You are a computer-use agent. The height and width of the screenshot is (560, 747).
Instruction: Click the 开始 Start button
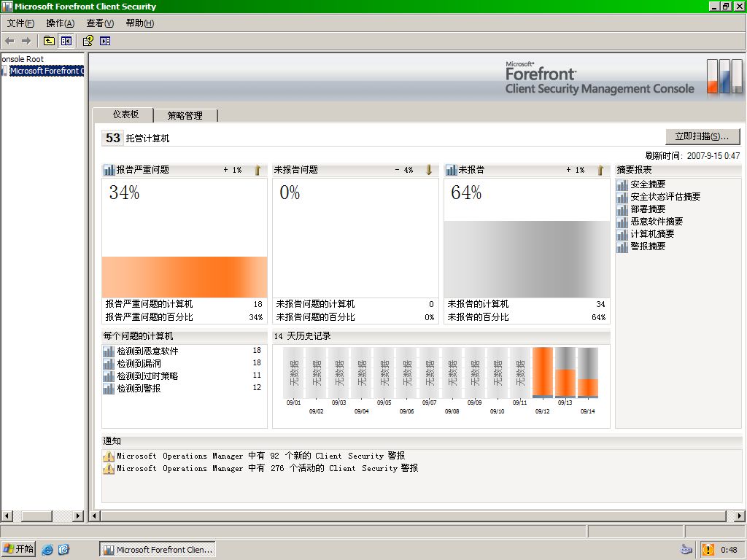[x=18, y=549]
